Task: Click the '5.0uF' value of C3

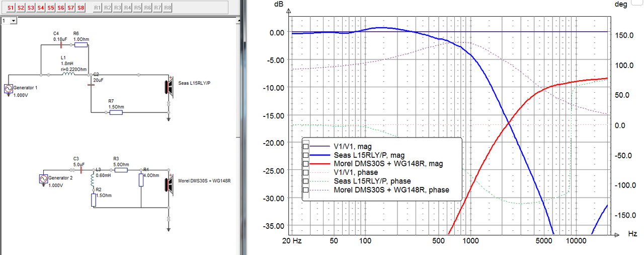Action: coord(79,164)
